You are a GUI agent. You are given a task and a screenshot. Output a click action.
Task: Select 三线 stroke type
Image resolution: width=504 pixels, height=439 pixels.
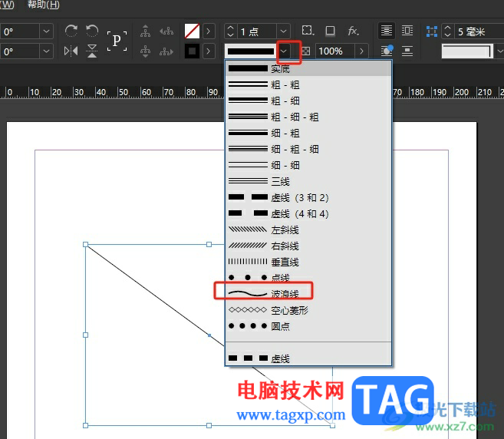coord(308,181)
